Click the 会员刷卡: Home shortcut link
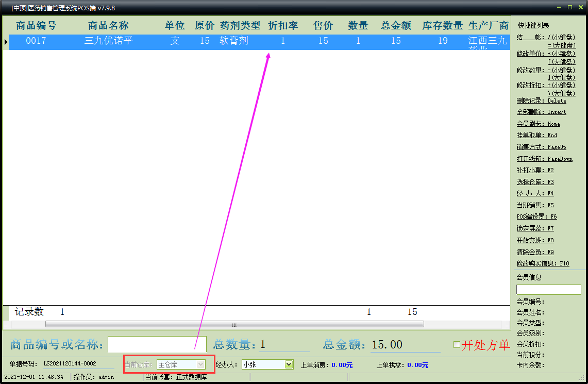Screen dimensions: 588x384 point(538,124)
